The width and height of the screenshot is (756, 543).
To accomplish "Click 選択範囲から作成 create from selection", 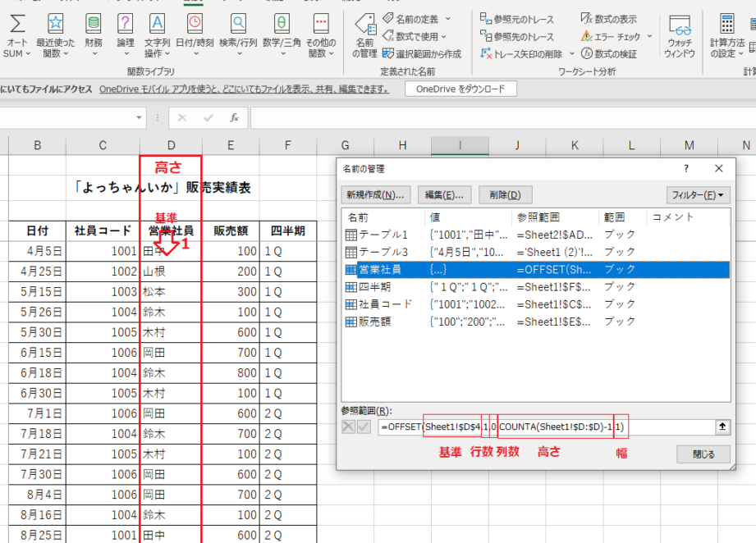I will pos(422,54).
